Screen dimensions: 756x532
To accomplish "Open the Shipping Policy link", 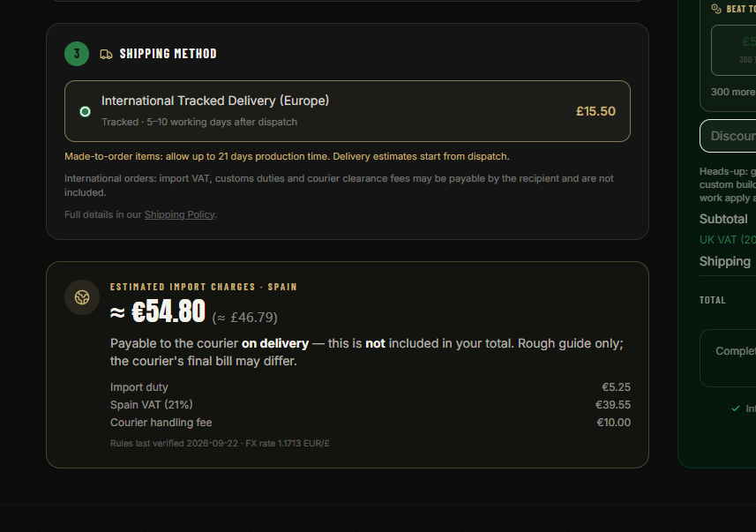I will click(x=179, y=214).
